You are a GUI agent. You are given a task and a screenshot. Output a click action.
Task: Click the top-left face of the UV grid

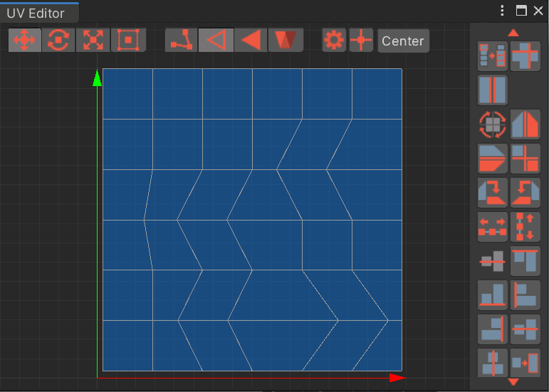(127, 94)
